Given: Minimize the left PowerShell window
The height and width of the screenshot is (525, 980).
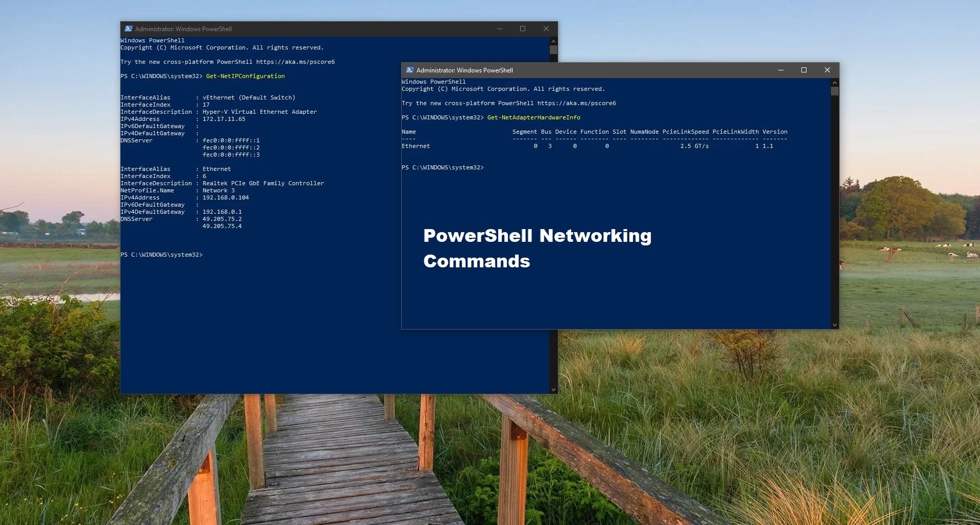Looking at the screenshot, I should [x=499, y=29].
